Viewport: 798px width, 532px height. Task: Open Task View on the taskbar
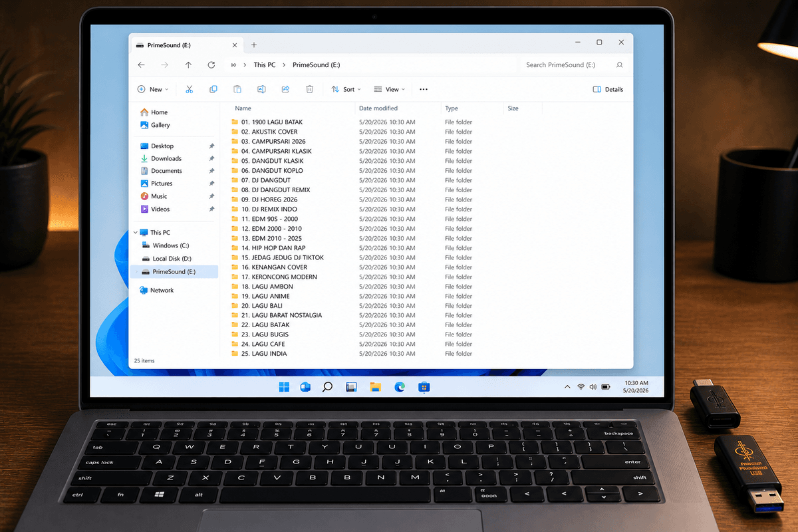(351, 387)
